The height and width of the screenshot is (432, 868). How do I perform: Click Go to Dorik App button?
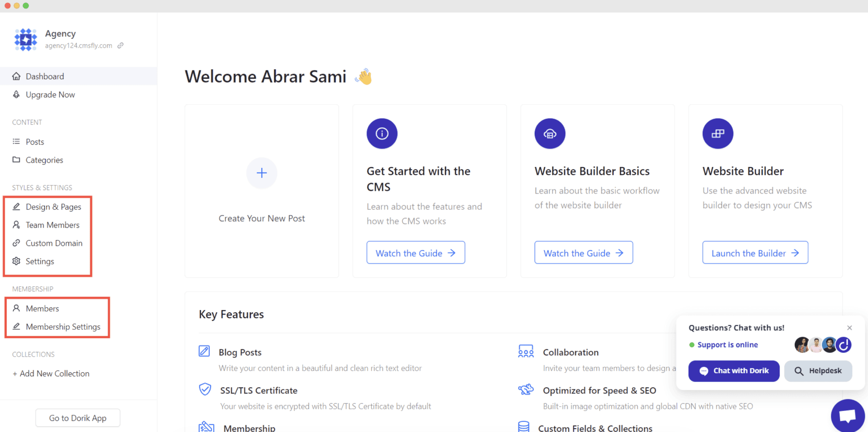[x=78, y=418]
